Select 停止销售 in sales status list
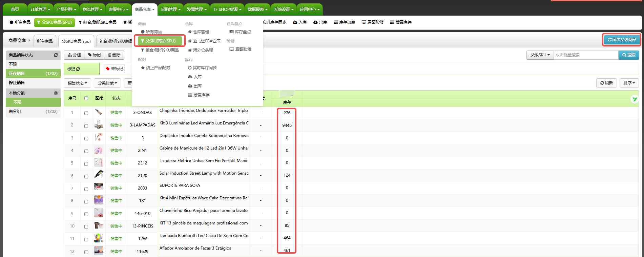644x257 pixels. point(33,83)
